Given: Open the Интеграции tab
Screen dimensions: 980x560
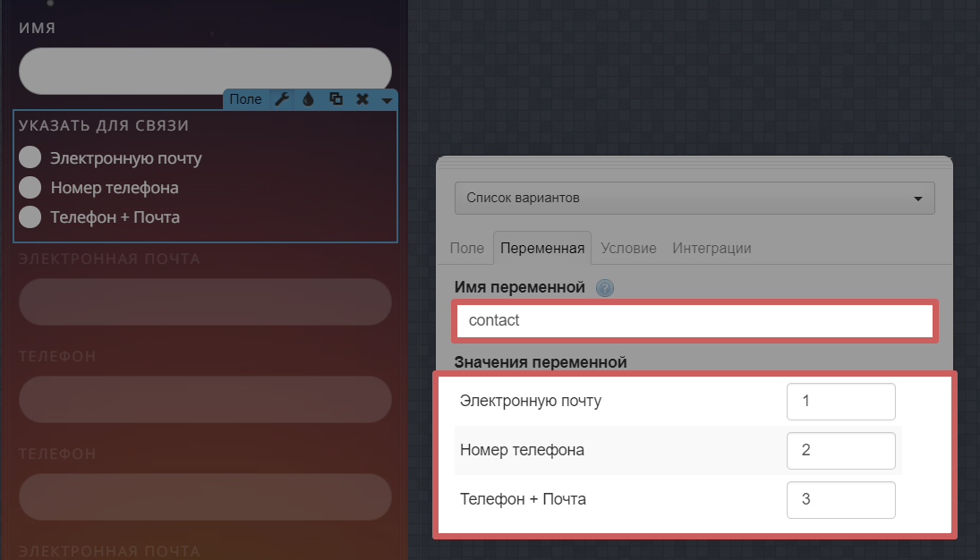Looking at the screenshot, I should tap(712, 248).
